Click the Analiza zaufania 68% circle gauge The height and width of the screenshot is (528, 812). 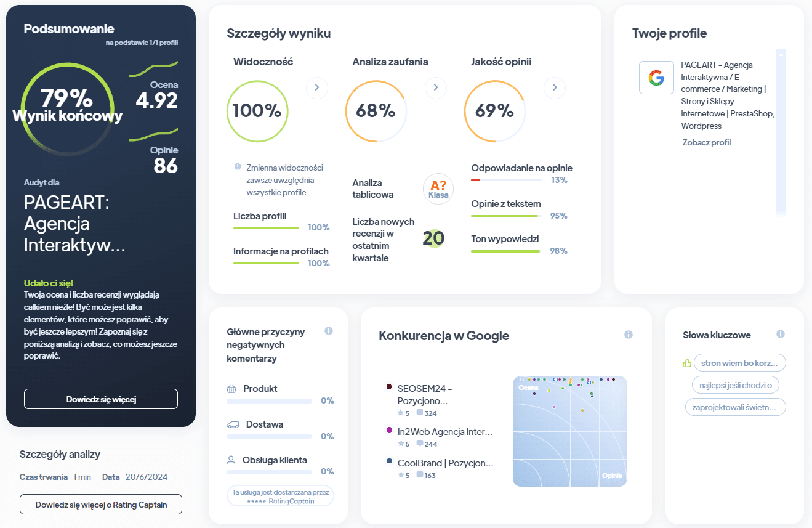(376, 111)
